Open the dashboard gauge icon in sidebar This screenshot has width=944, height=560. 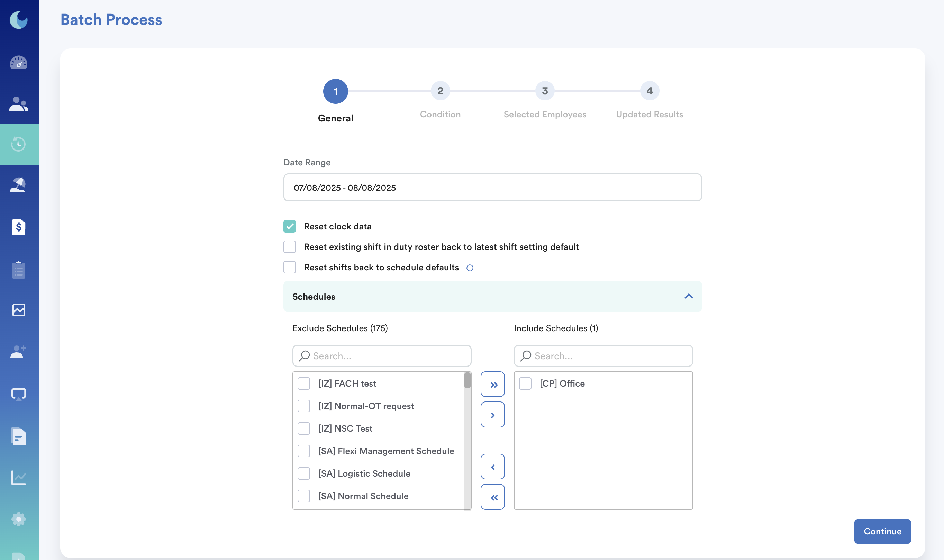18,62
